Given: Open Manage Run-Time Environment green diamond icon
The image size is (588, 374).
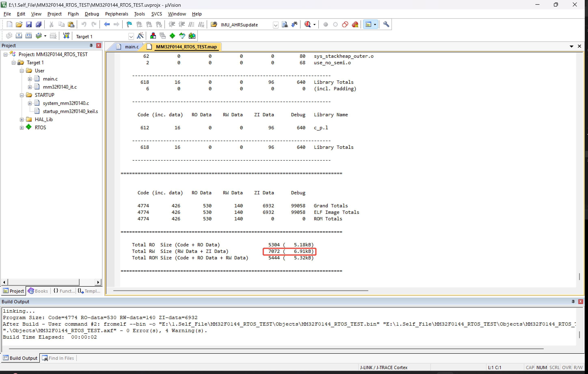Looking at the screenshot, I should coord(172,36).
